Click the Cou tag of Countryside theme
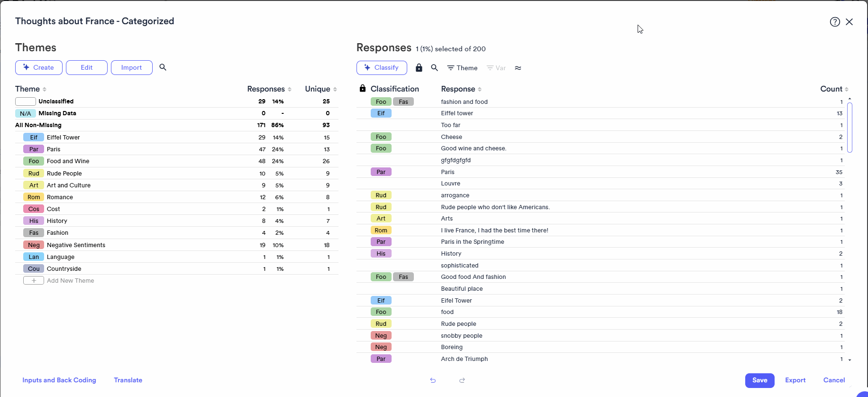 coord(34,269)
